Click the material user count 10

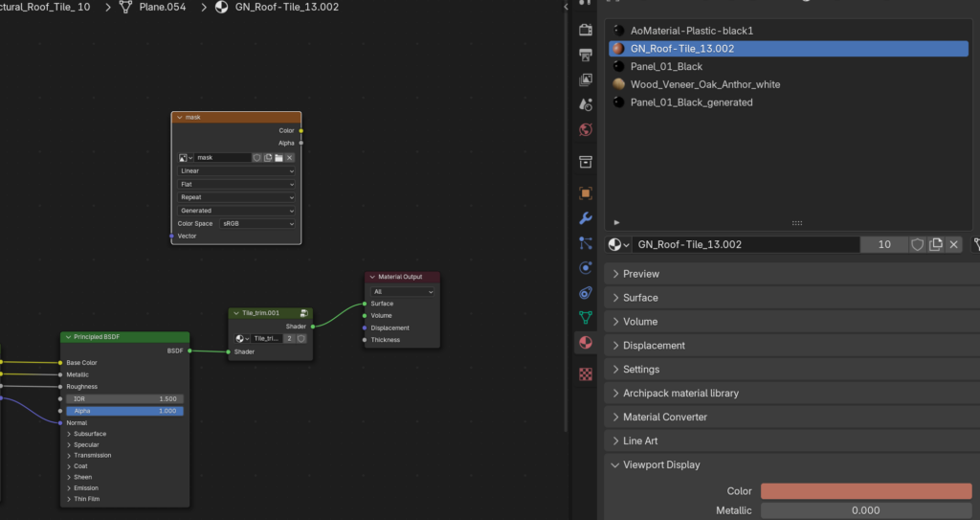[x=884, y=244]
